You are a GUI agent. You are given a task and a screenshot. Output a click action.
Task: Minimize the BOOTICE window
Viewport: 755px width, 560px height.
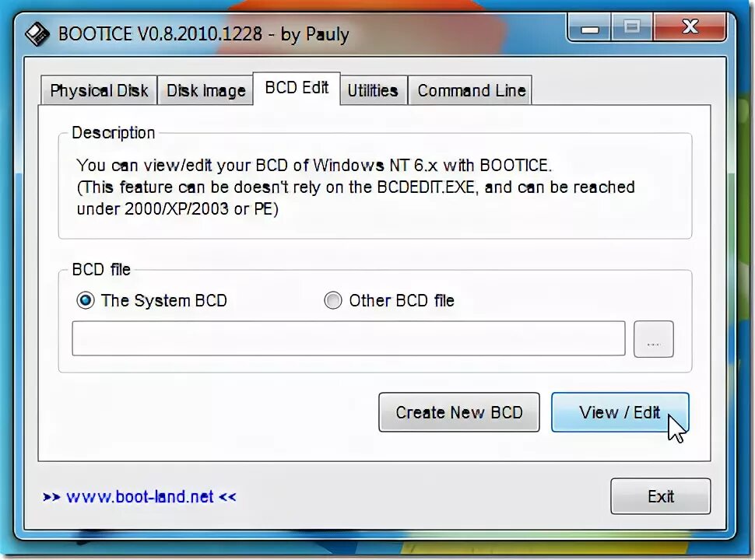(x=590, y=28)
